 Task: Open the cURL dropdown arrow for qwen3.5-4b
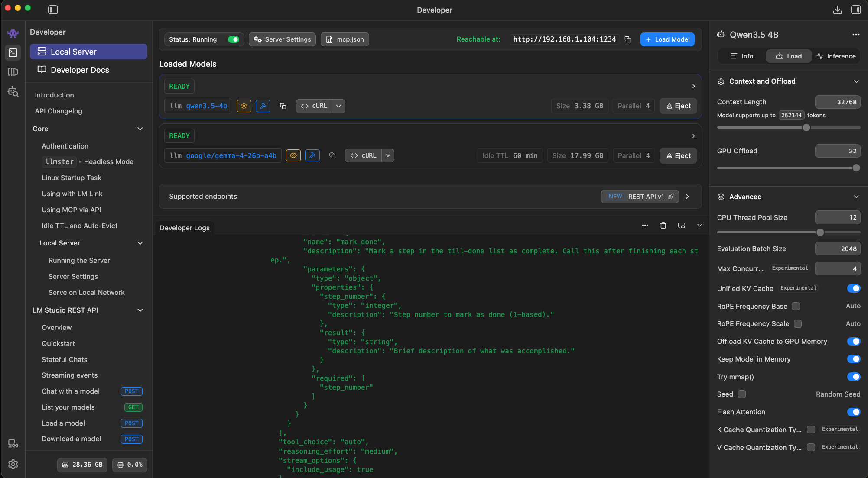click(338, 106)
